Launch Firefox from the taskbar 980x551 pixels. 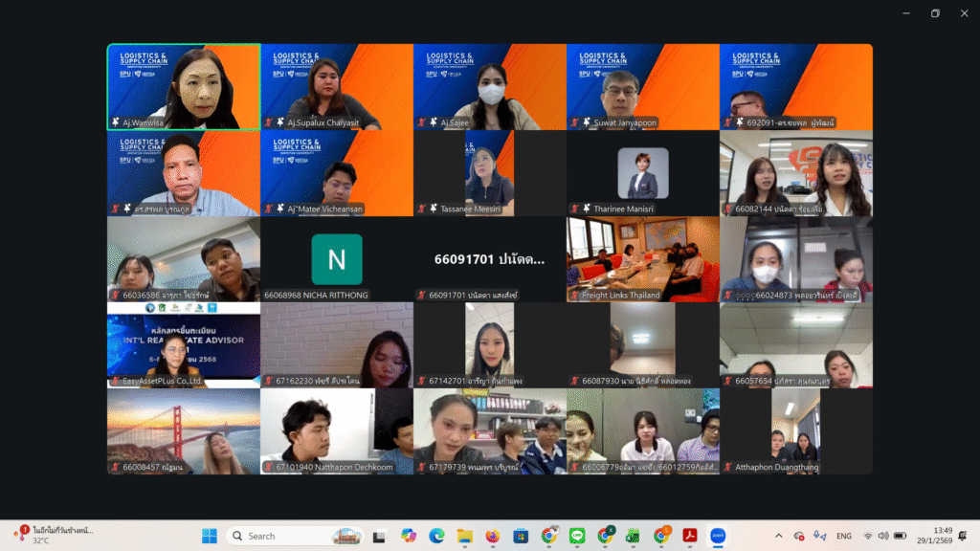point(492,536)
